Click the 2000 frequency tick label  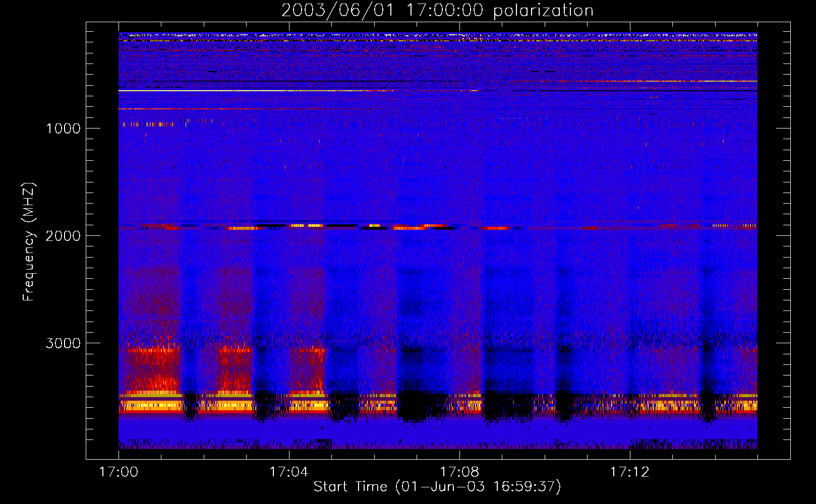63,236
